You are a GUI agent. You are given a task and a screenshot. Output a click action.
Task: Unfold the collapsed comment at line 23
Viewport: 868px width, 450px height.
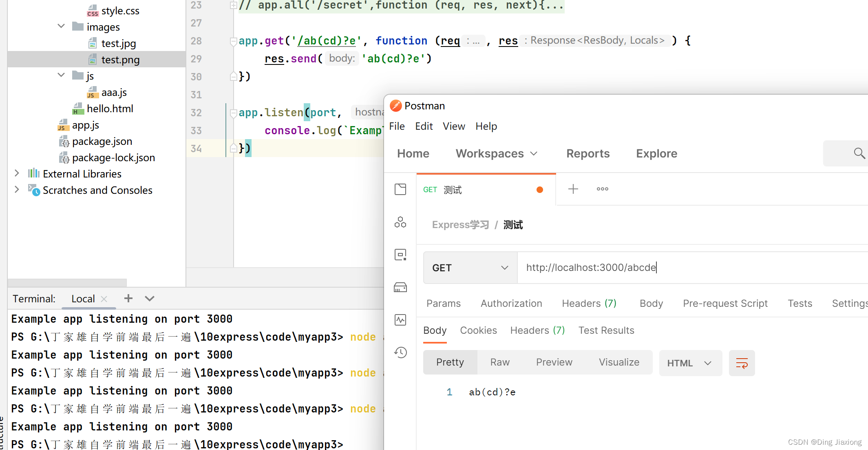pos(234,5)
